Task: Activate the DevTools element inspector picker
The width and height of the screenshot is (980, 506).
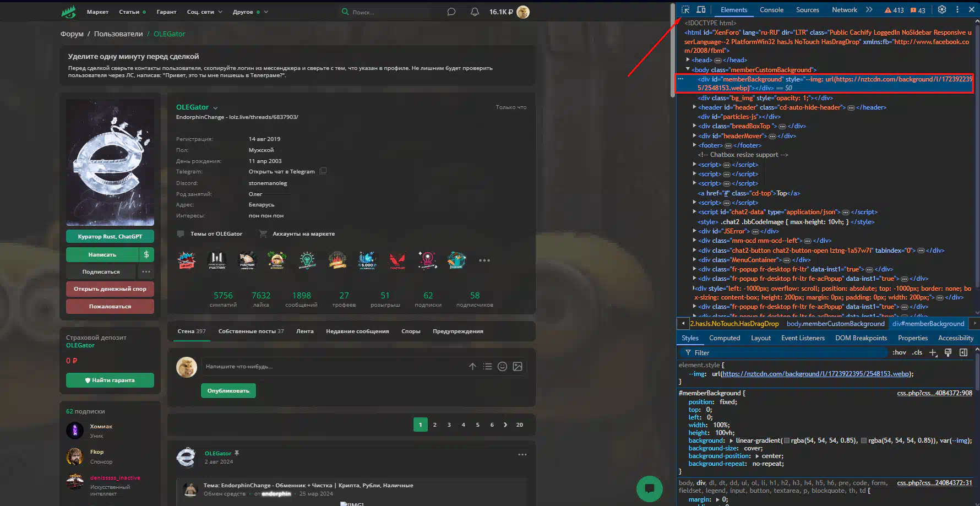Action: coord(685,9)
